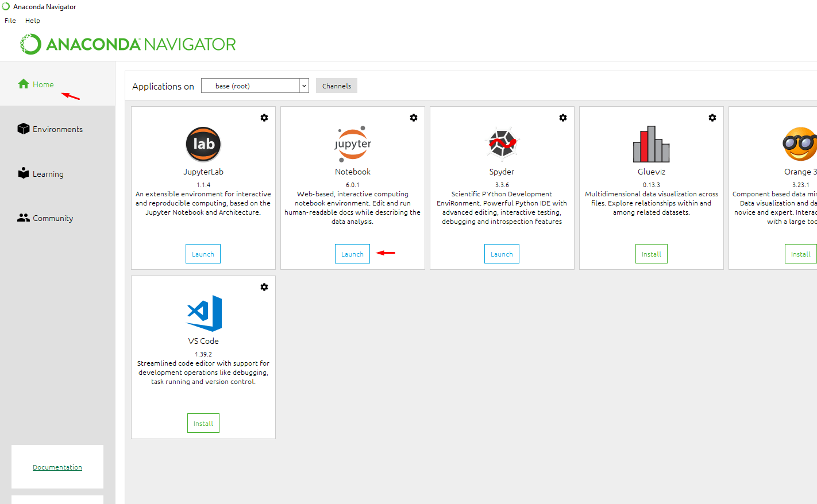817x504 pixels.
Task: Click the Home house icon
Action: 24,84
